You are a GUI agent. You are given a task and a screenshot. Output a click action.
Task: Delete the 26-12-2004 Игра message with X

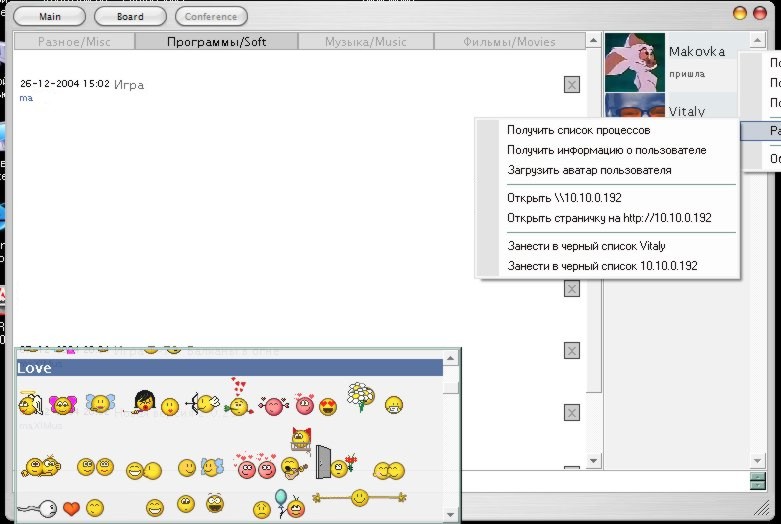click(572, 85)
